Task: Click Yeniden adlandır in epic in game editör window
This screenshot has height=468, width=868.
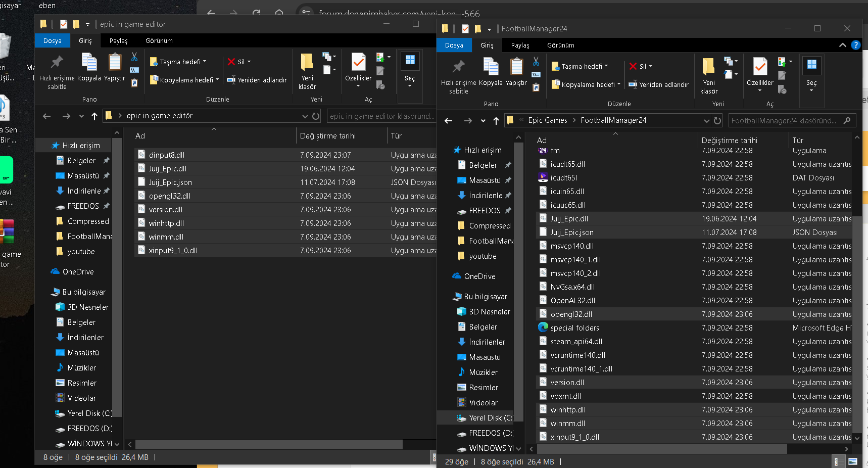Action: [x=257, y=80]
